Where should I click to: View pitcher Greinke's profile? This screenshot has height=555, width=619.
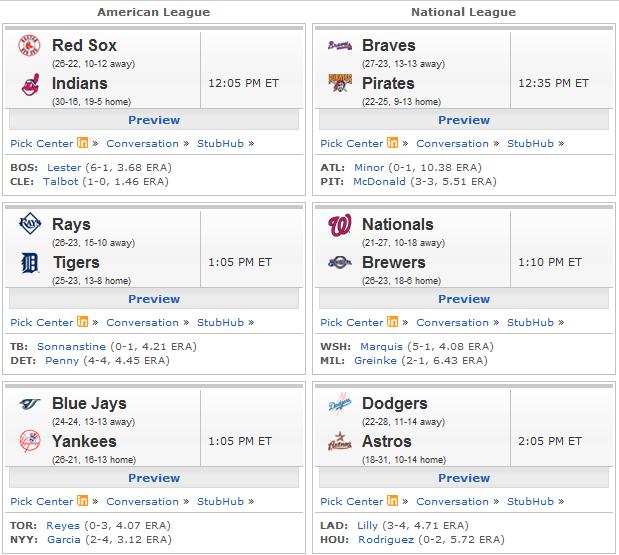coord(375,361)
